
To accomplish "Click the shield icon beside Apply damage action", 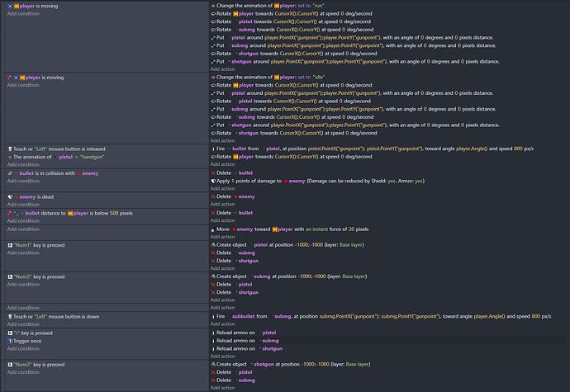I will tap(213, 181).
